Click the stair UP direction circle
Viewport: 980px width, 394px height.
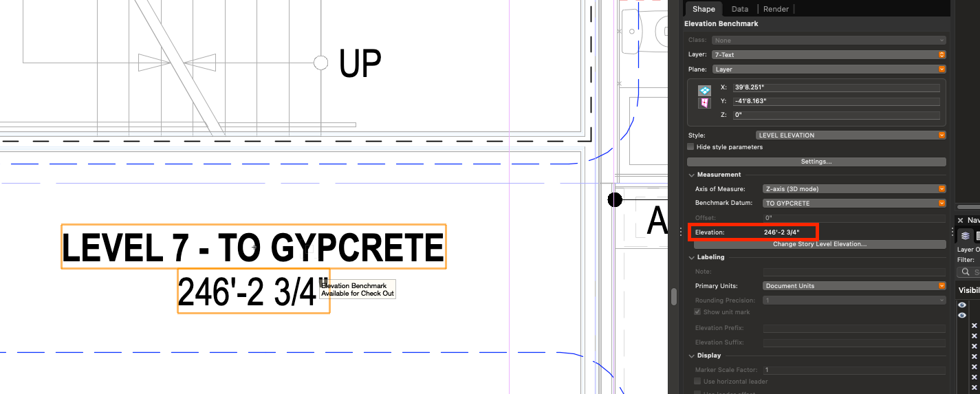(320, 63)
